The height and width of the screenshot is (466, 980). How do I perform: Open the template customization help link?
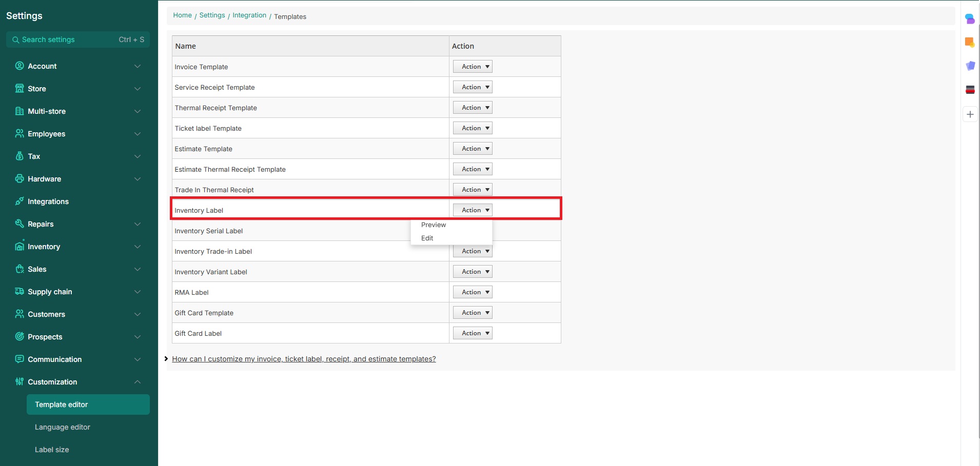click(304, 359)
